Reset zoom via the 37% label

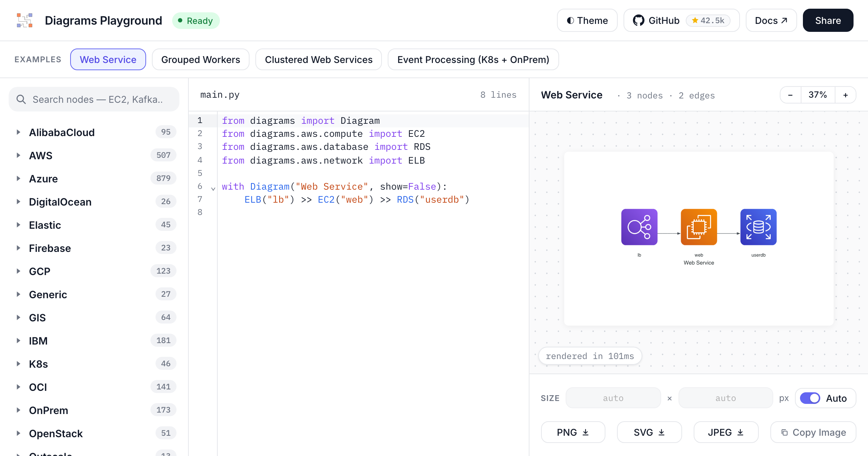click(818, 95)
